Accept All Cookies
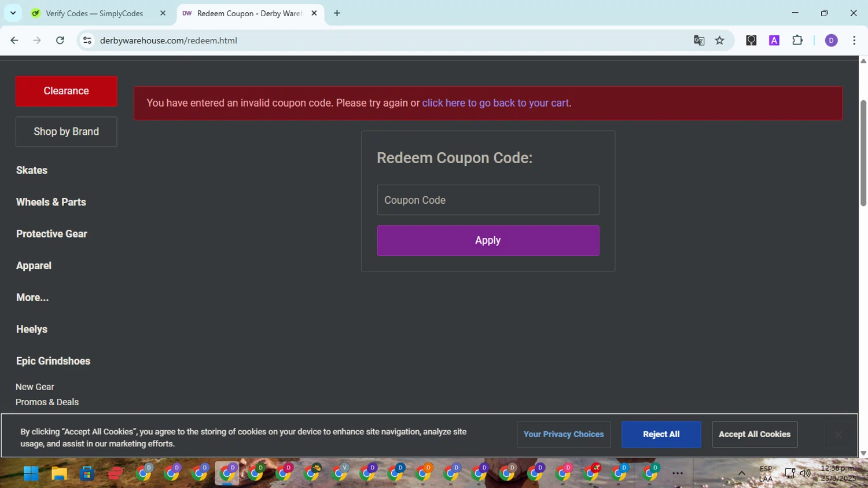Screen dimensions: 868x488 pos(755,434)
